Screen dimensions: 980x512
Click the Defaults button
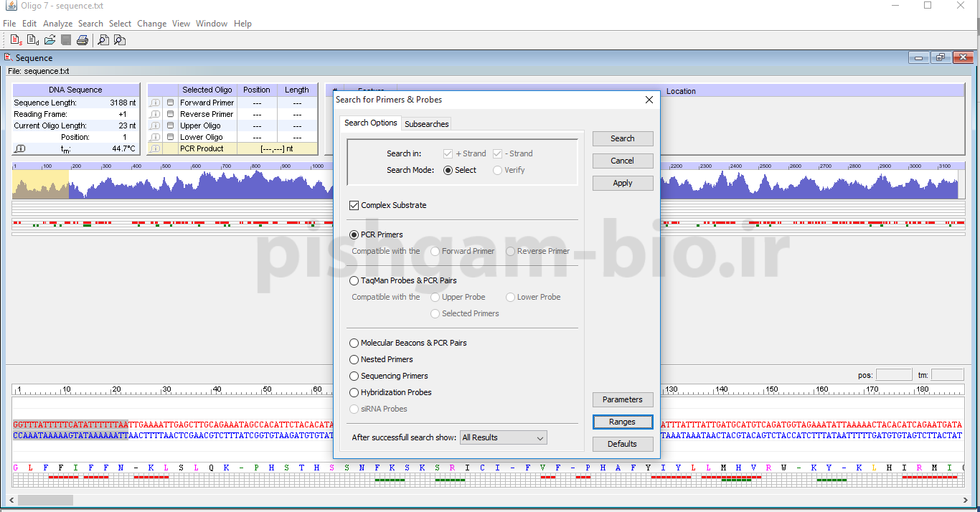(x=622, y=444)
